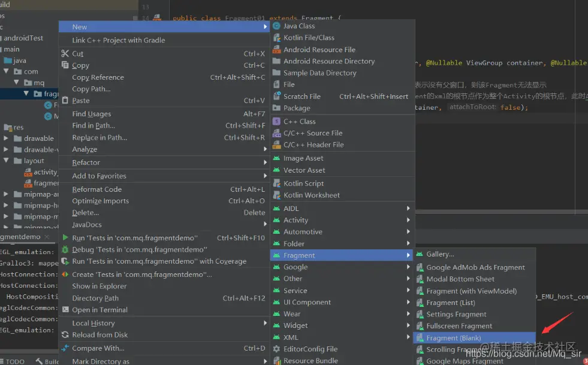Click the Gallery android icon
Screen dimensions: 588x365
(x=420, y=254)
